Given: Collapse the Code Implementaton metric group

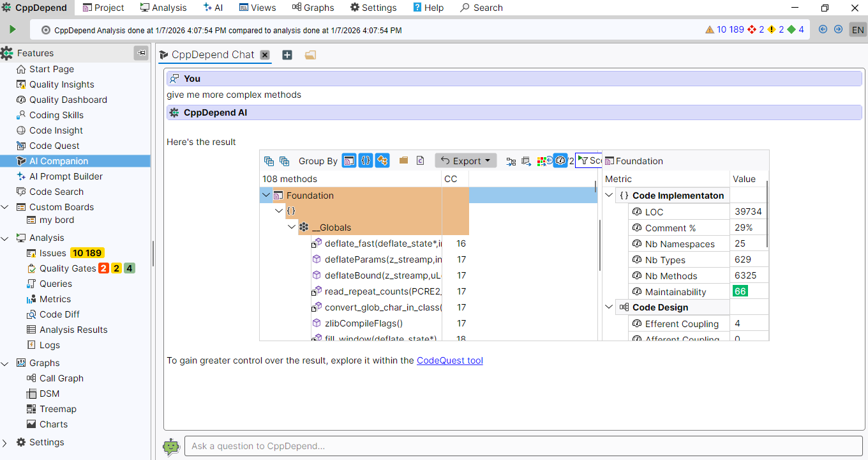Looking at the screenshot, I should 609,195.
